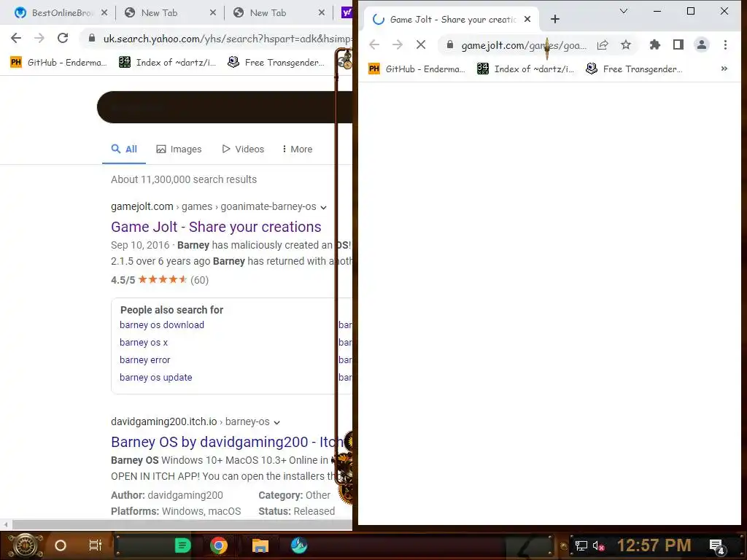Screen dimensions: 747x560
Task: Open the More search options menu
Action: (x=298, y=149)
